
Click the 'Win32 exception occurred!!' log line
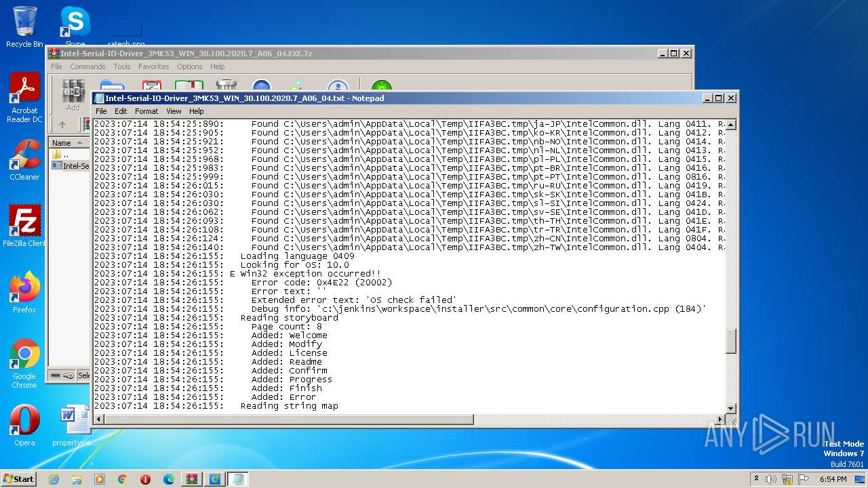click(x=237, y=274)
